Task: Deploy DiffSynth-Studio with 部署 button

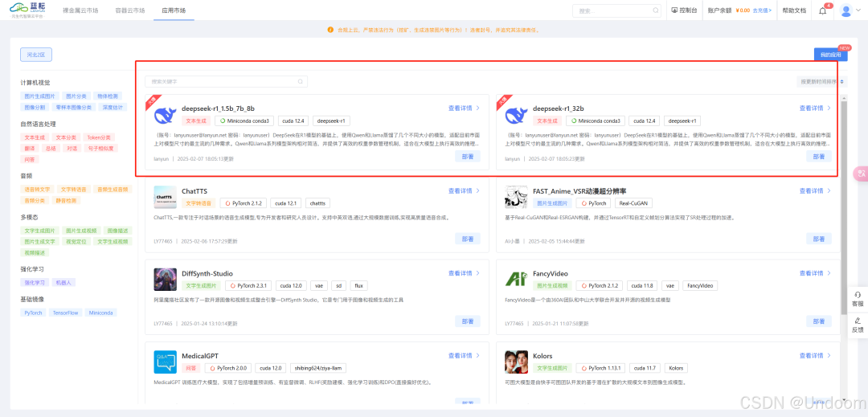Action: (467, 321)
